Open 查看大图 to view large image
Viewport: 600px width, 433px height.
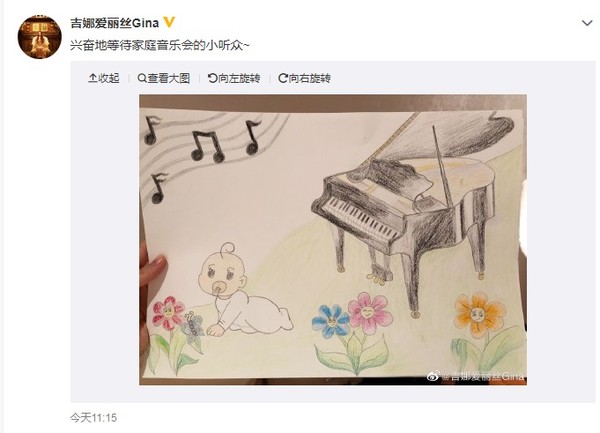coord(164,78)
